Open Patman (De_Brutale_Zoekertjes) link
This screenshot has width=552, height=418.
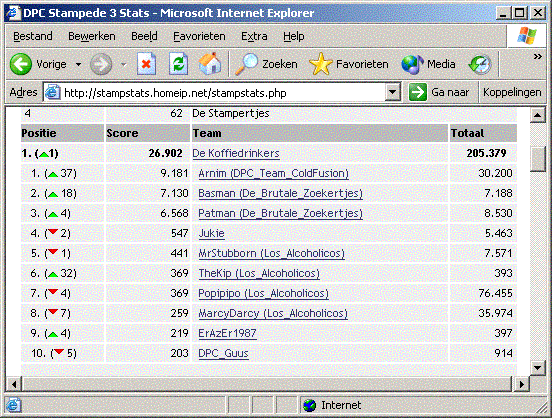click(x=280, y=213)
